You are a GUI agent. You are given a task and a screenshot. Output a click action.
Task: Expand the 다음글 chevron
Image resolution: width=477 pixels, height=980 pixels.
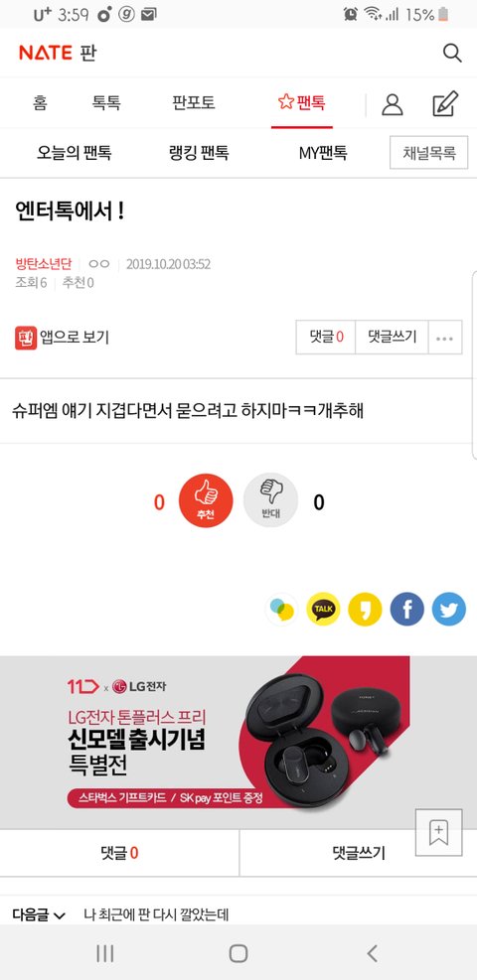(x=60, y=916)
